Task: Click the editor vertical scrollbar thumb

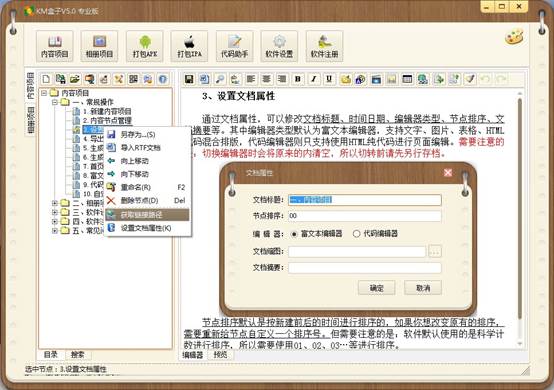Action: [520, 208]
